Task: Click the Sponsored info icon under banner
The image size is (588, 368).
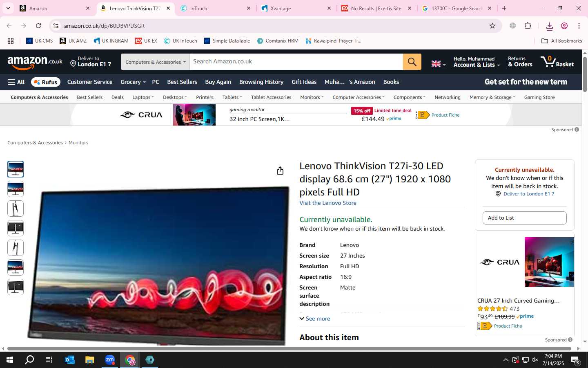Action: click(577, 130)
